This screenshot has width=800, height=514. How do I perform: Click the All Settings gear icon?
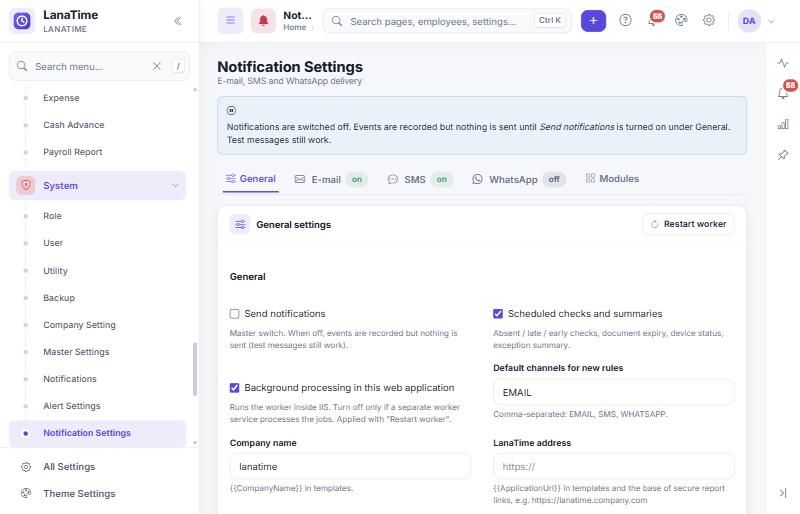click(26, 467)
